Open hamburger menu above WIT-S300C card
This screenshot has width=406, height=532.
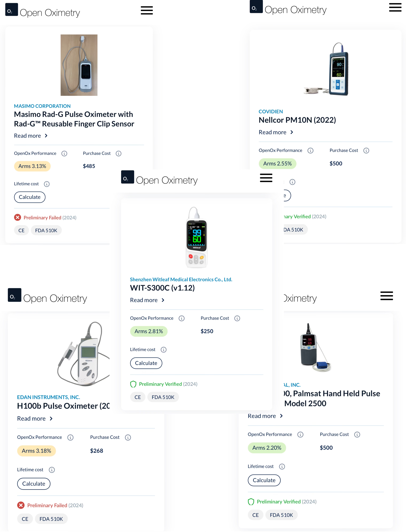click(266, 178)
